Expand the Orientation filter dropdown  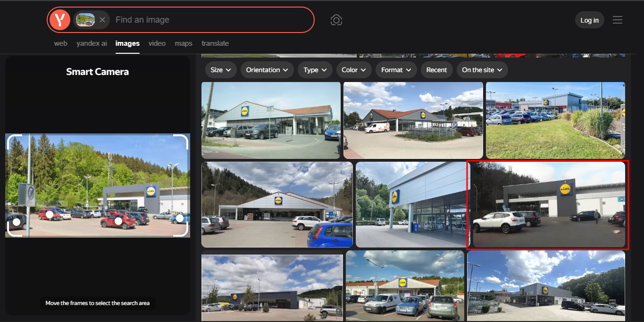click(x=267, y=70)
